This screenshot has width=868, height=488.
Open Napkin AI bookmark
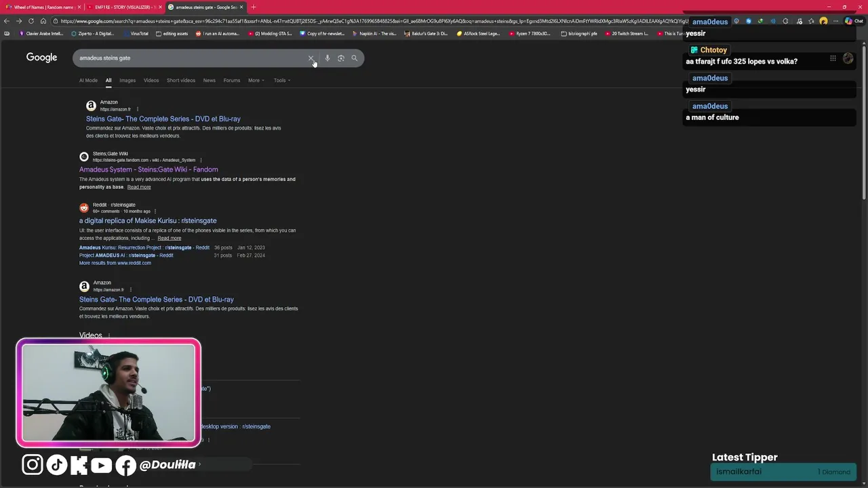374,33
